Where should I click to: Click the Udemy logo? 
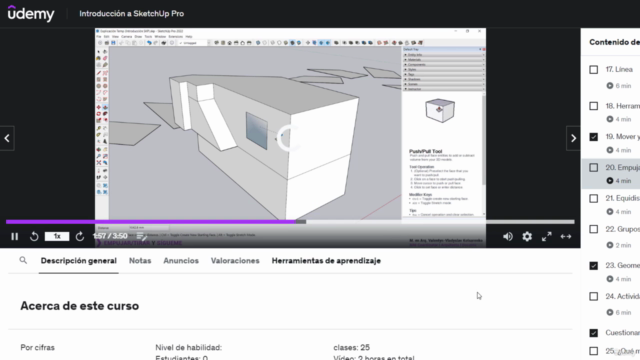click(31, 13)
